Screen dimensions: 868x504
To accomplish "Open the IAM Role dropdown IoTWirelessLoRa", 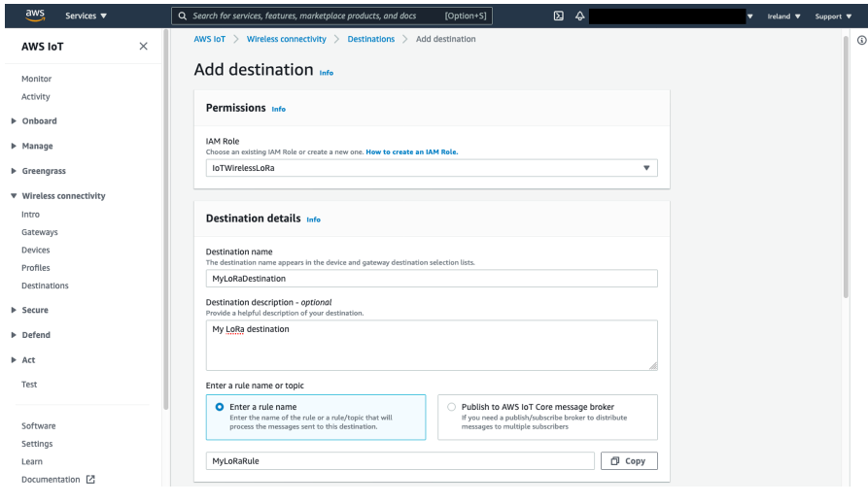I will (432, 168).
